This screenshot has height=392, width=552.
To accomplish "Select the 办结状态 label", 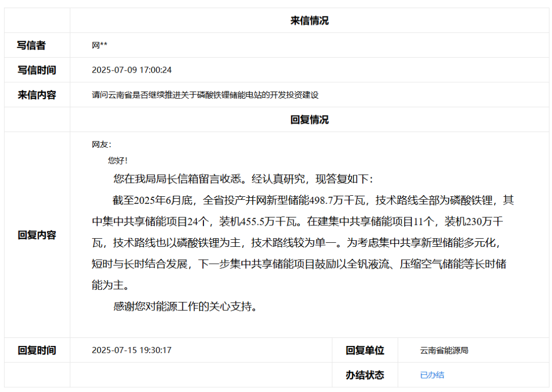I will click(x=364, y=375).
